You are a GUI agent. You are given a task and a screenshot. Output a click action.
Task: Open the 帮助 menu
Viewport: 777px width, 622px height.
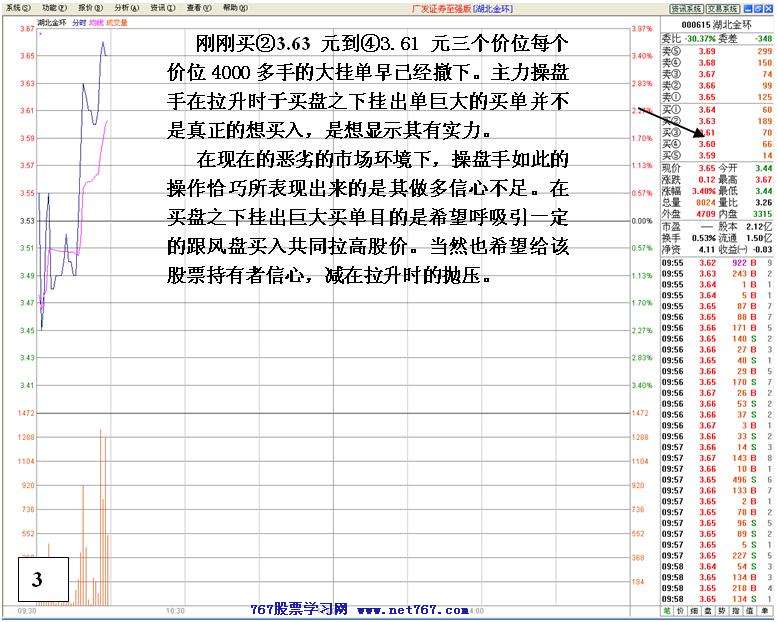pos(232,7)
